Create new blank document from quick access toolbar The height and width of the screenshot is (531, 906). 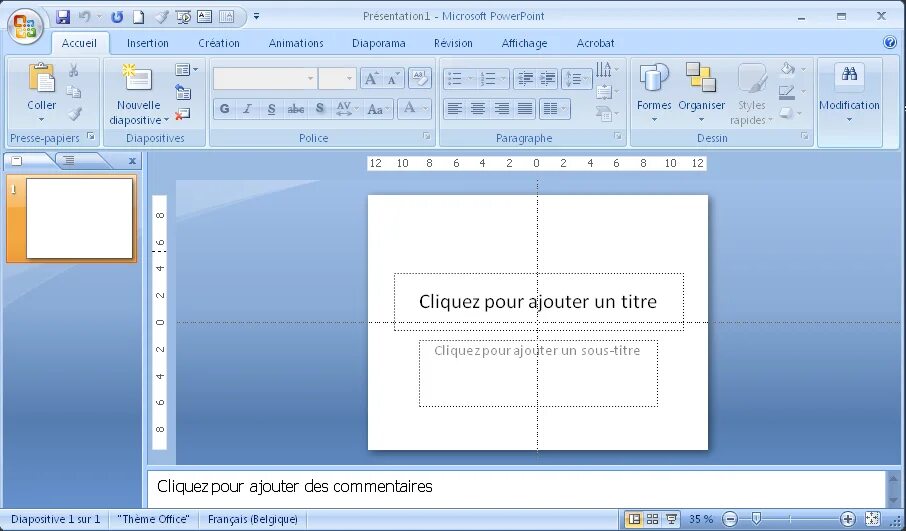pos(139,16)
